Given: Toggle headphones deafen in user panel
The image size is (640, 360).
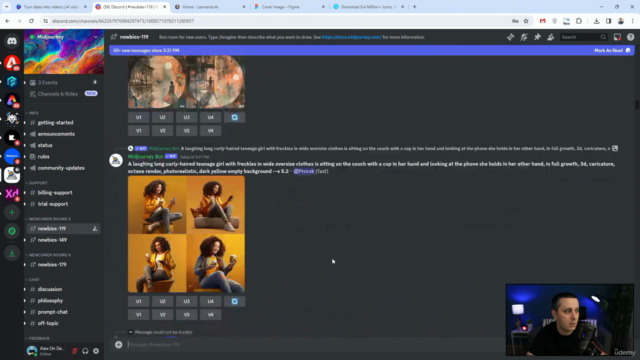Looking at the screenshot, I should pos(85,351).
